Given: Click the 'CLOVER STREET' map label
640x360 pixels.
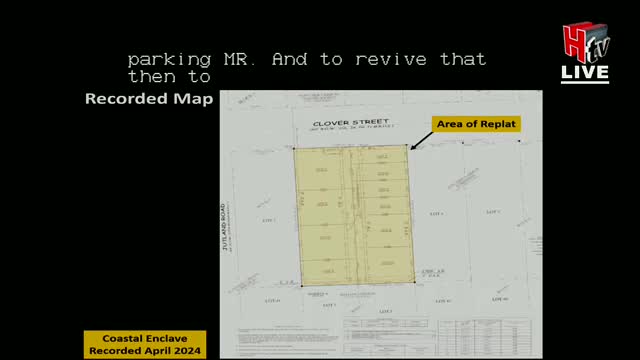Looking at the screenshot, I should tap(351, 122).
